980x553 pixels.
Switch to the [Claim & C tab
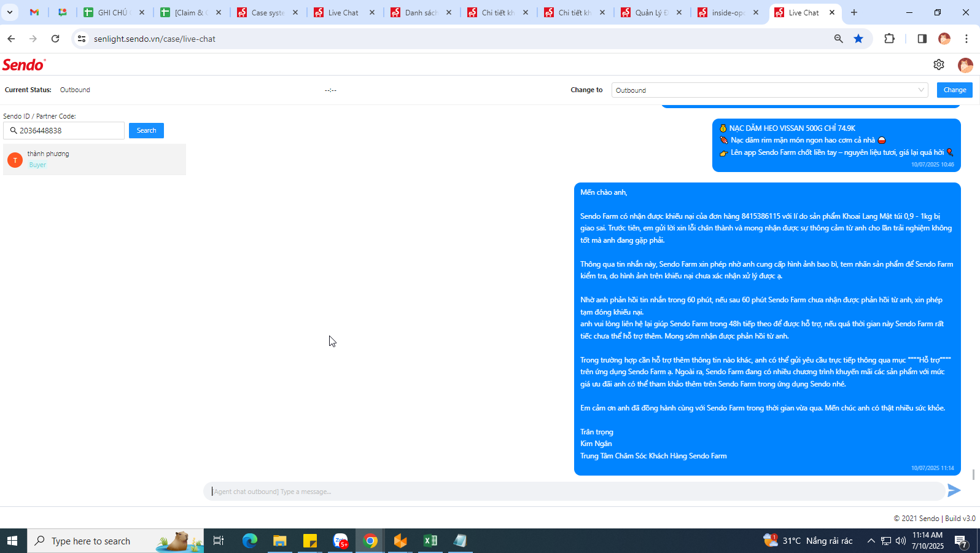(x=191, y=12)
